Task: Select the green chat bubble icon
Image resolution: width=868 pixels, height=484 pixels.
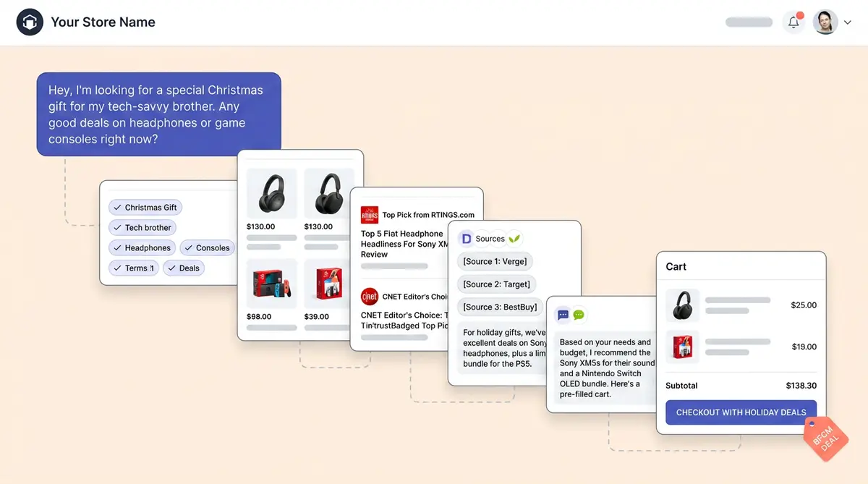Action: pos(579,315)
